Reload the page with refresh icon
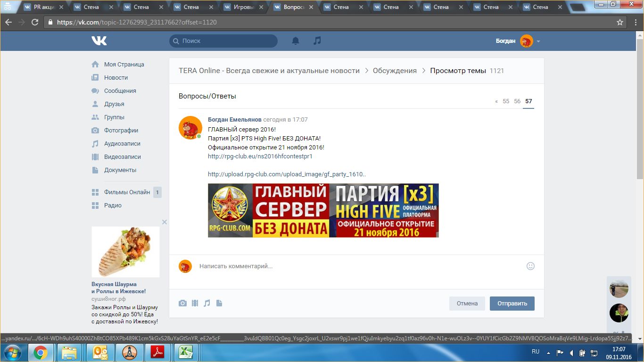644x362 pixels. coord(35,22)
